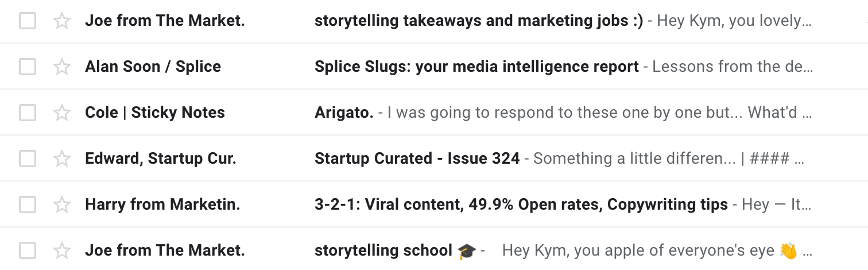The image size is (868, 270).
Task: Open the Splice Slugs media intelligence report email
Action: [x=476, y=67]
